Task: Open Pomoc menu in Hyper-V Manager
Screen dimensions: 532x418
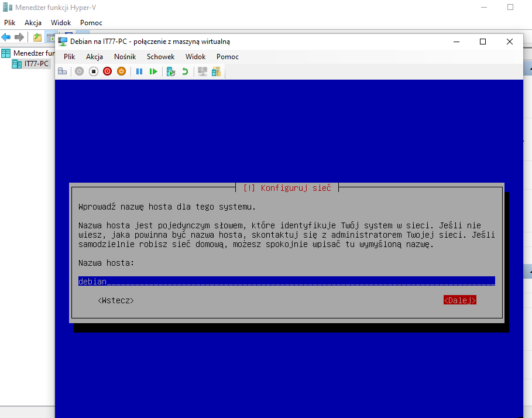Action: (x=91, y=23)
